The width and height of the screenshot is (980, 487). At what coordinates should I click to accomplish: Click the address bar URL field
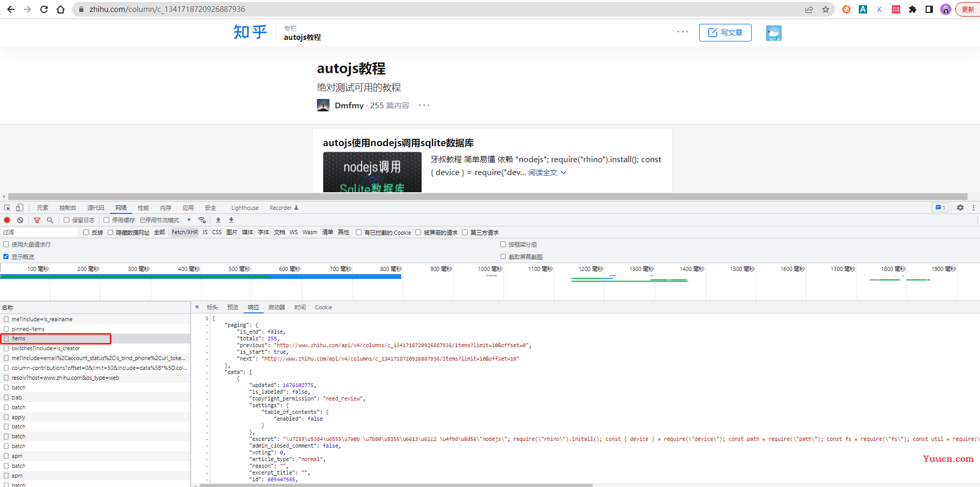440,9
